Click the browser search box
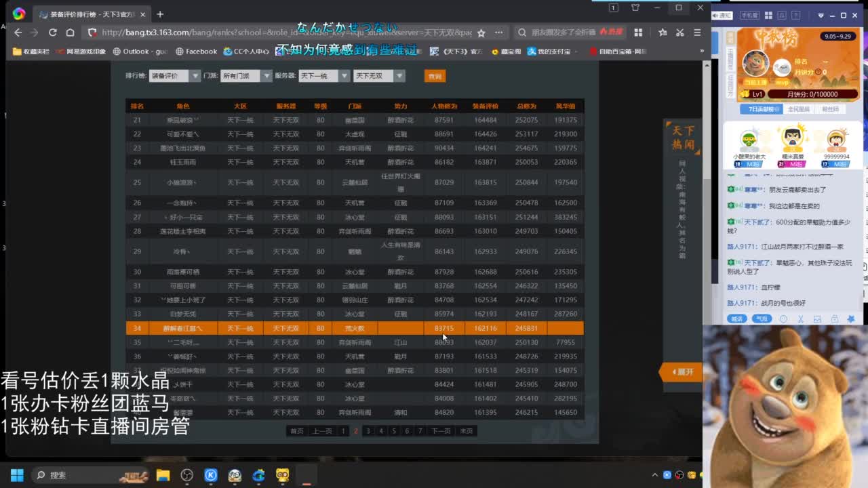This screenshot has width=868, height=488. pyautogui.click(x=570, y=33)
